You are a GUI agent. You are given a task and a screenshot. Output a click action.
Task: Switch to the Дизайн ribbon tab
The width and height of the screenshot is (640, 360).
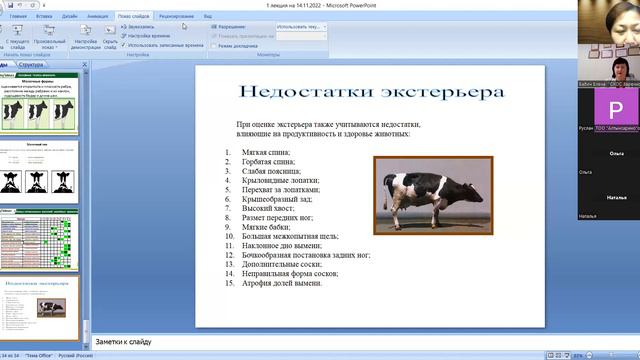click(x=69, y=16)
